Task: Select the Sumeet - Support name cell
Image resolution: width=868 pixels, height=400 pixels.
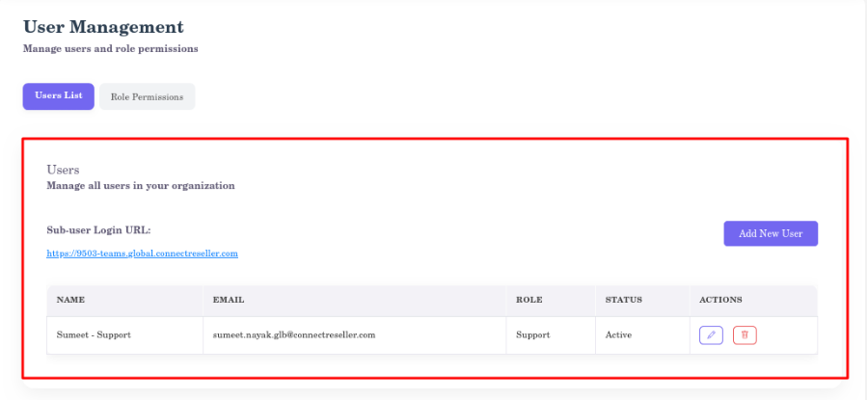Action: (x=94, y=334)
